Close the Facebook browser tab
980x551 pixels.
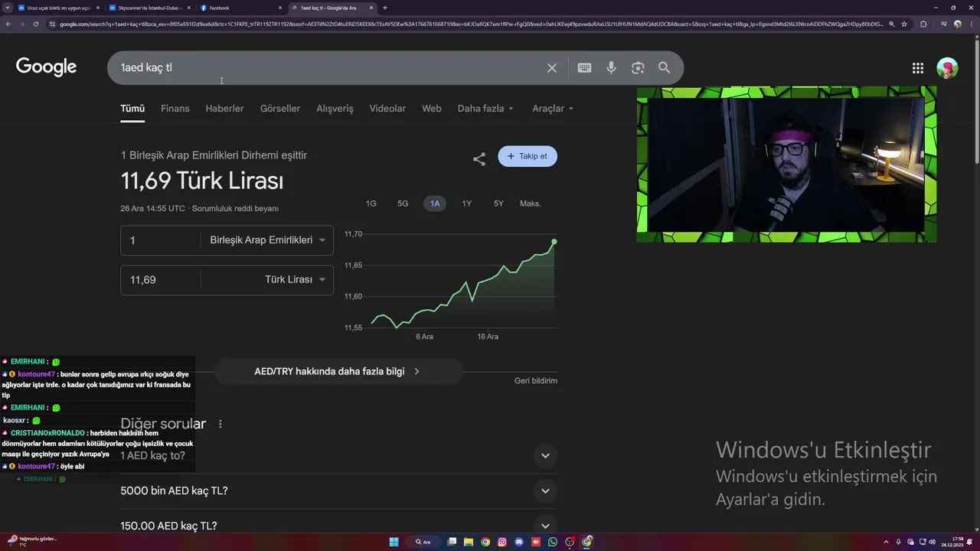(279, 8)
